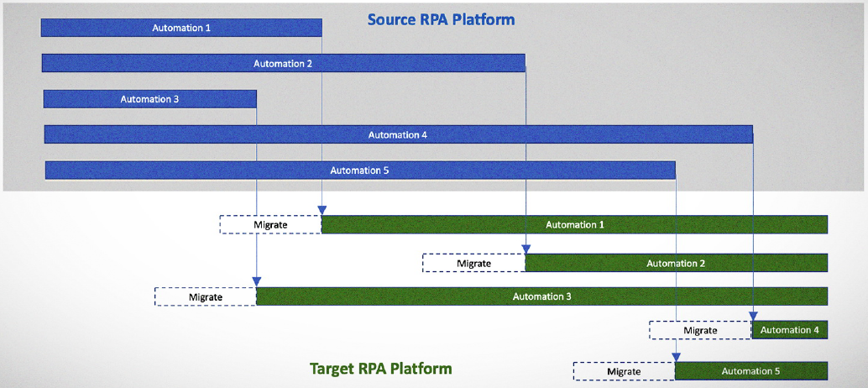Click the Migrate box before green Automation 5
Screen dimensions: 868x388
(x=624, y=371)
